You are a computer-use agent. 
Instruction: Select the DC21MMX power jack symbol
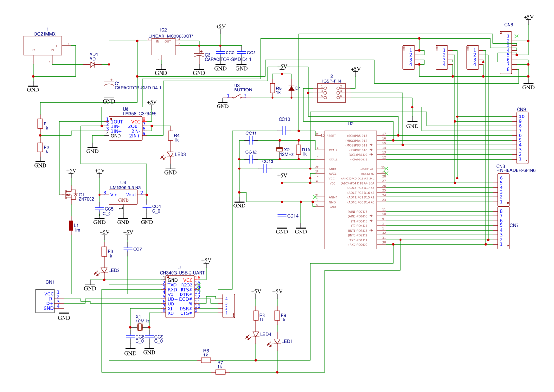click(x=43, y=45)
